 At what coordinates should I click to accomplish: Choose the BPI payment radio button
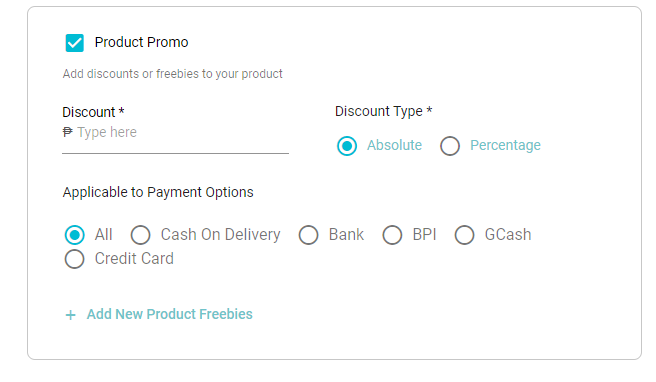coord(392,235)
